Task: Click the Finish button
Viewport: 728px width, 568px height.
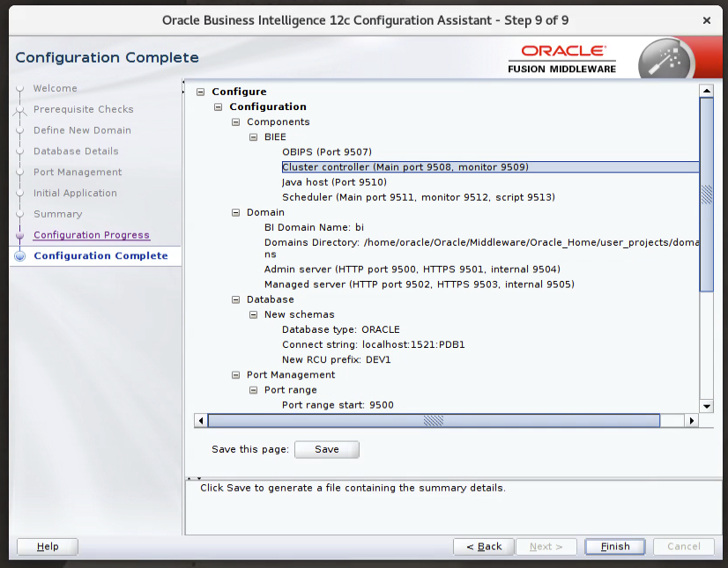Action: click(615, 547)
